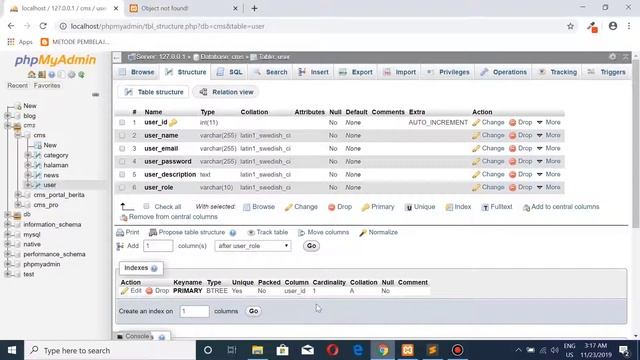This screenshot has height=360, width=640.
Task: Tick the checkbox for user_email row
Action: click(122, 149)
